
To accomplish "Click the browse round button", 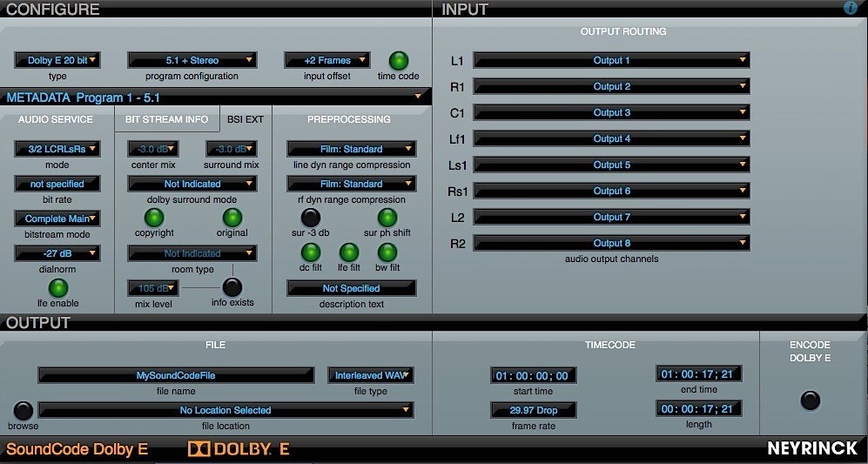I will [x=24, y=411].
